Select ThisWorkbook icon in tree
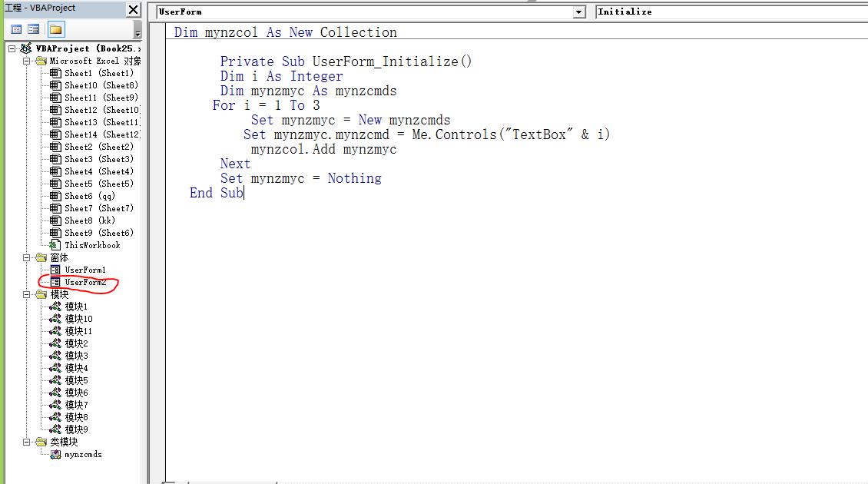This screenshot has width=868, height=484. pyautogui.click(x=55, y=245)
